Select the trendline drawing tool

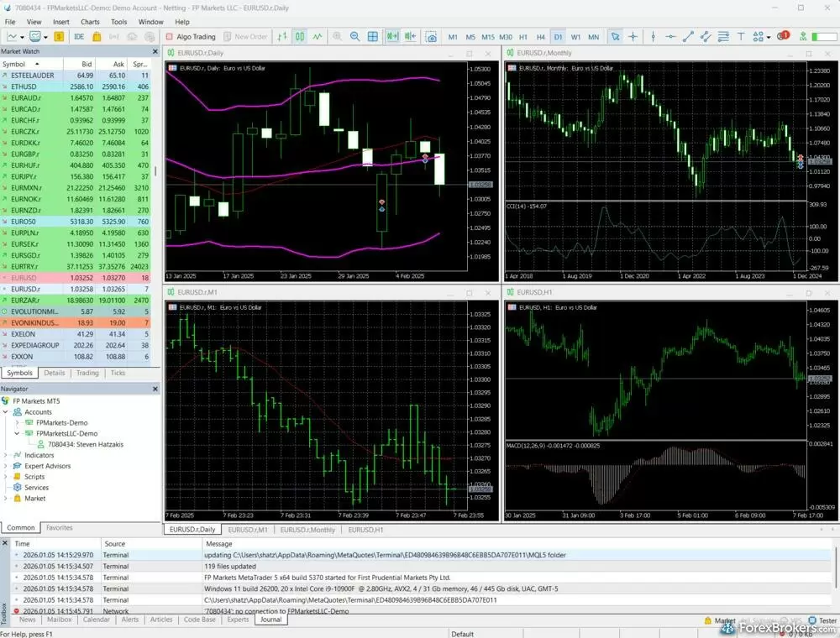pos(689,36)
